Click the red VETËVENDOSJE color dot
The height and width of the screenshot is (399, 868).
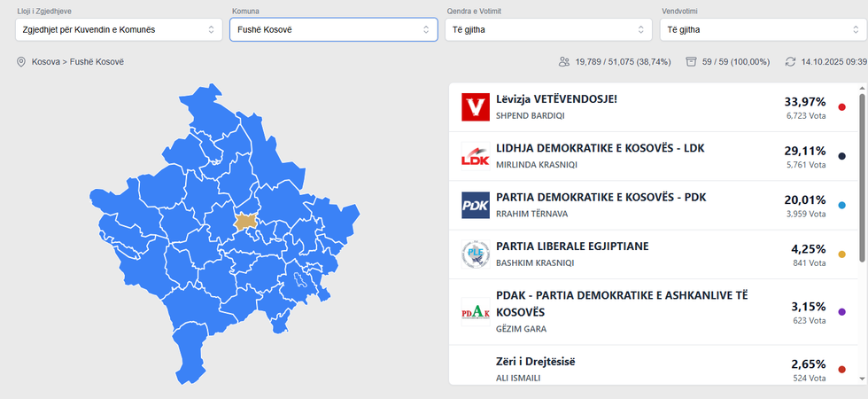click(841, 107)
